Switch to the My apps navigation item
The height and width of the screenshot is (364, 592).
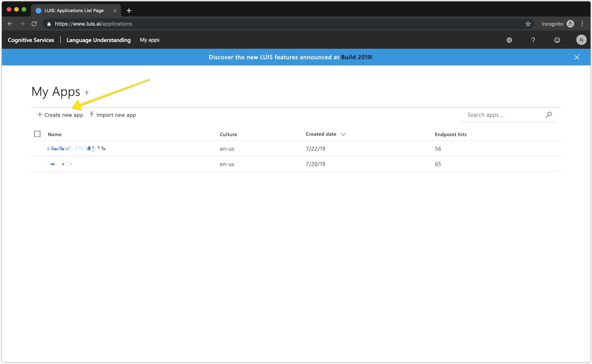pyautogui.click(x=149, y=40)
